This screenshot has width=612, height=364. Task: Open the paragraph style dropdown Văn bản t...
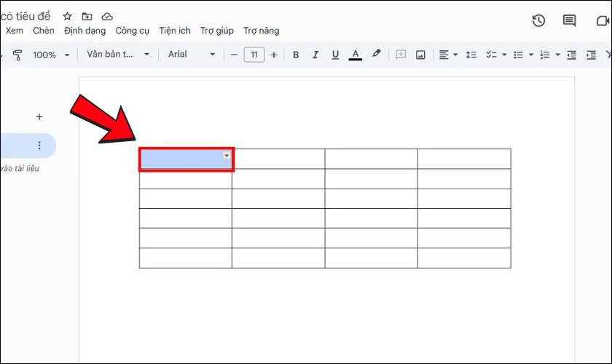click(x=118, y=54)
